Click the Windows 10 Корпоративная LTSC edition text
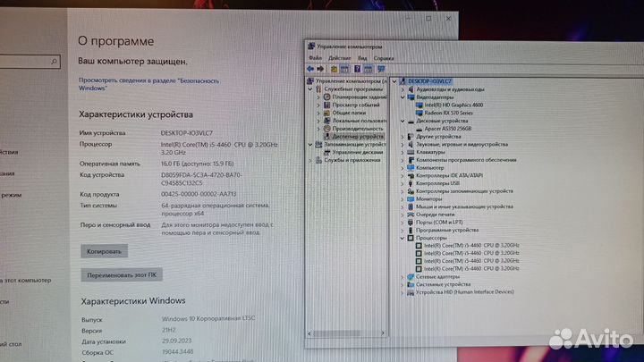The width and height of the screenshot is (644, 362). [208, 318]
